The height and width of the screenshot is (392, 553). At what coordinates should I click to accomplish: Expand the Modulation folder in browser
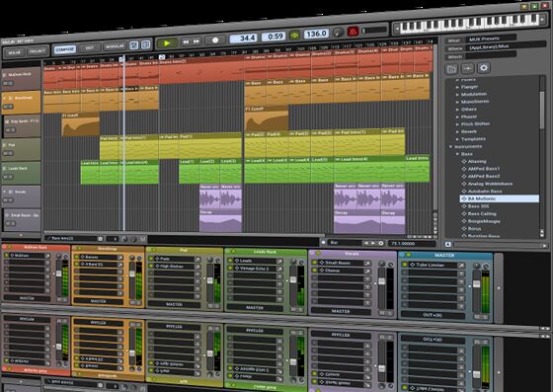click(x=457, y=95)
